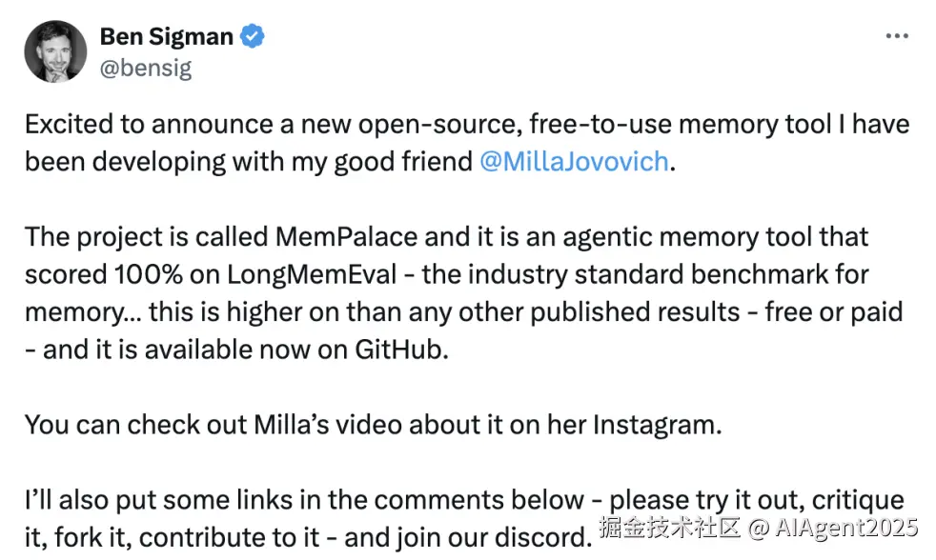Open Ben Sigman's profile photo

56,52
